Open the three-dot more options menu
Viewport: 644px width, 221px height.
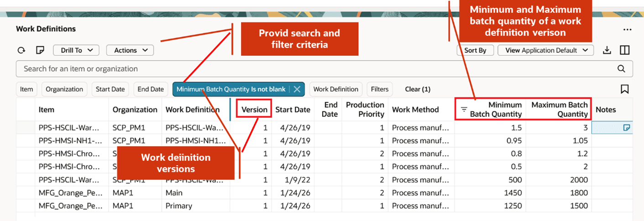[627, 30]
